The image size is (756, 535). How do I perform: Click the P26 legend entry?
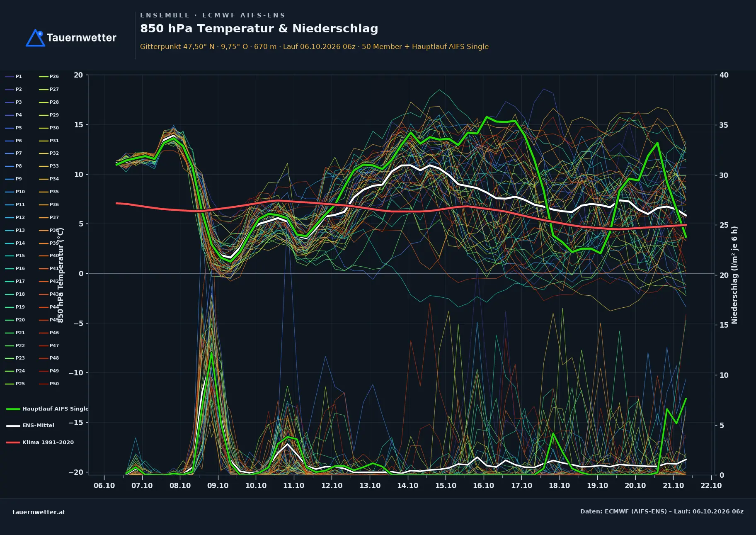(49, 76)
